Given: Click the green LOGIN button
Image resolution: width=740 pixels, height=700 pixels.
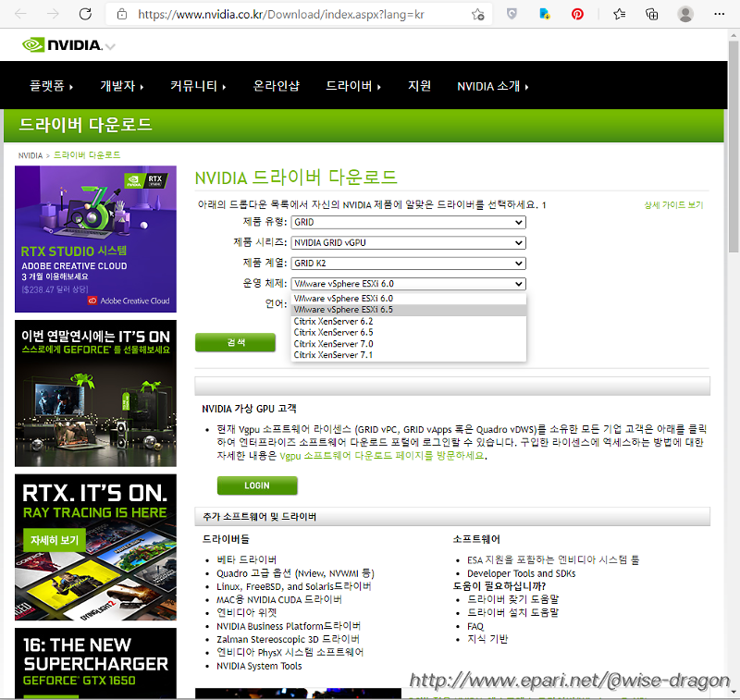Looking at the screenshot, I should pos(257,485).
